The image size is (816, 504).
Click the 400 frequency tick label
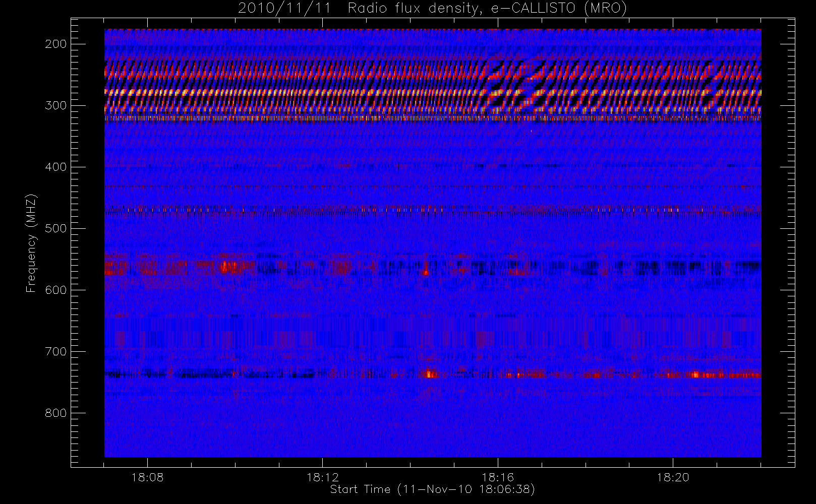[56, 167]
